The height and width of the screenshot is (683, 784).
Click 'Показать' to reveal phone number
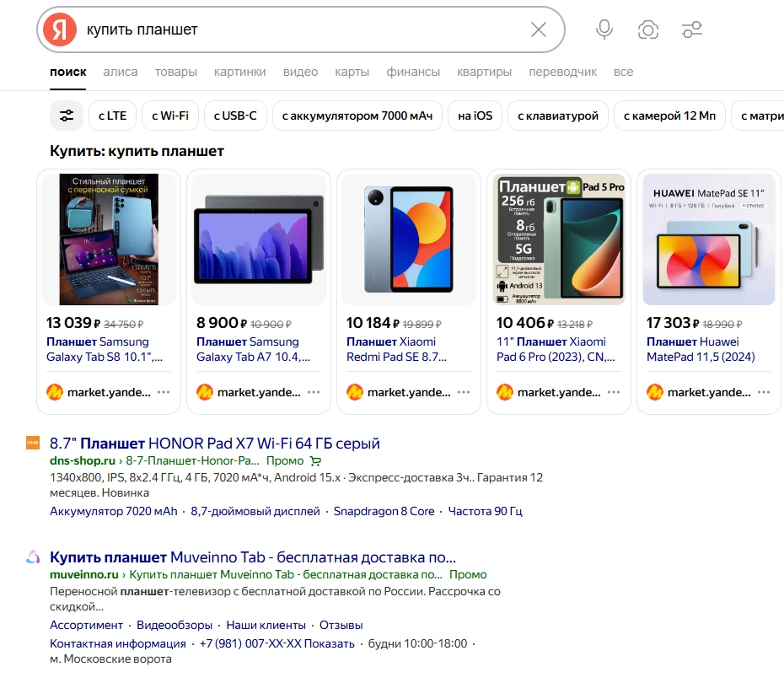coord(330,643)
